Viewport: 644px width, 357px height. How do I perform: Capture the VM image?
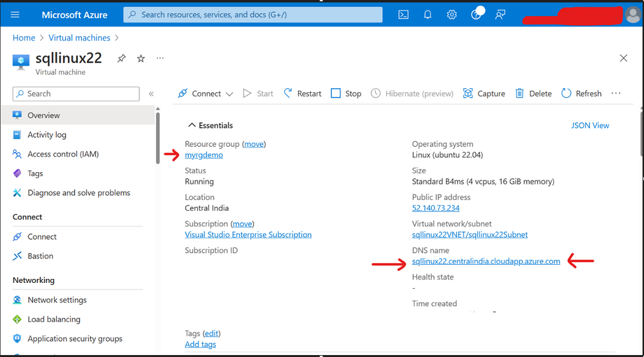pos(484,93)
